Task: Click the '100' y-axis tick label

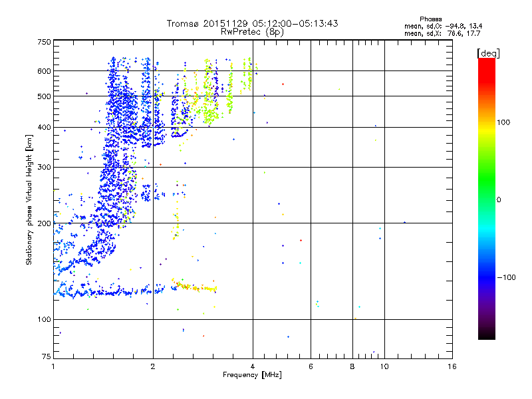Action: coord(44,319)
